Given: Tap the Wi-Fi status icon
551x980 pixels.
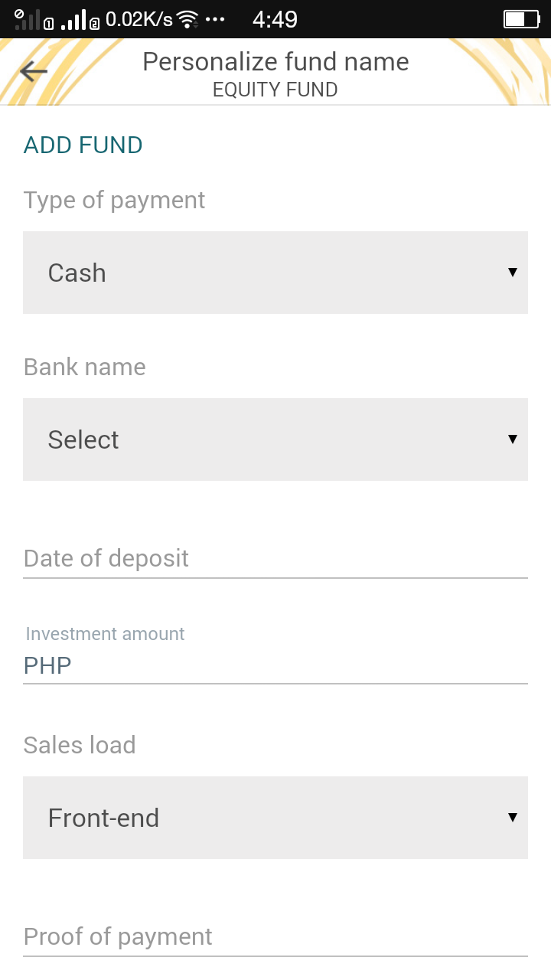Looking at the screenshot, I should pos(187,20).
